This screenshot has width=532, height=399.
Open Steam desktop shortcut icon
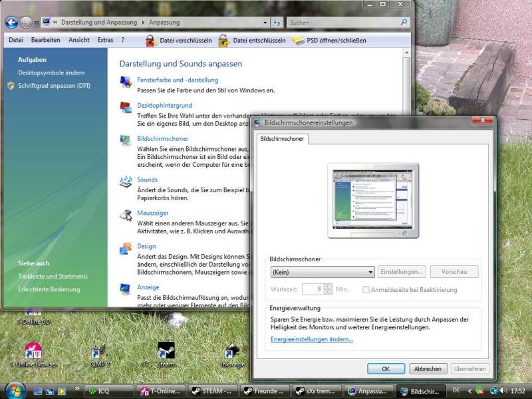[x=166, y=350]
